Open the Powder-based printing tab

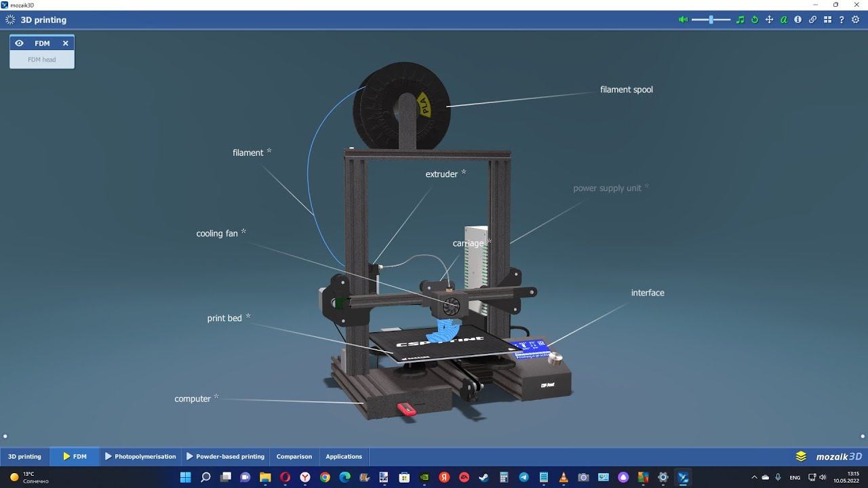click(x=226, y=456)
